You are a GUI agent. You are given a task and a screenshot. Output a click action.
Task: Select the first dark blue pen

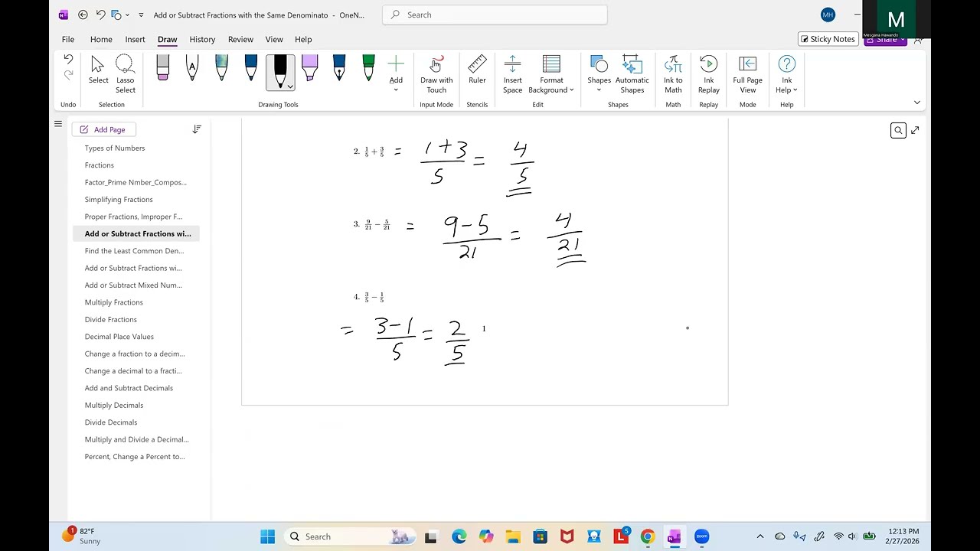[250, 68]
